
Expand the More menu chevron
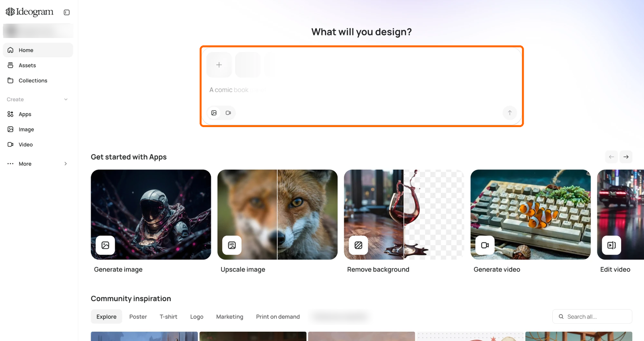click(x=66, y=164)
